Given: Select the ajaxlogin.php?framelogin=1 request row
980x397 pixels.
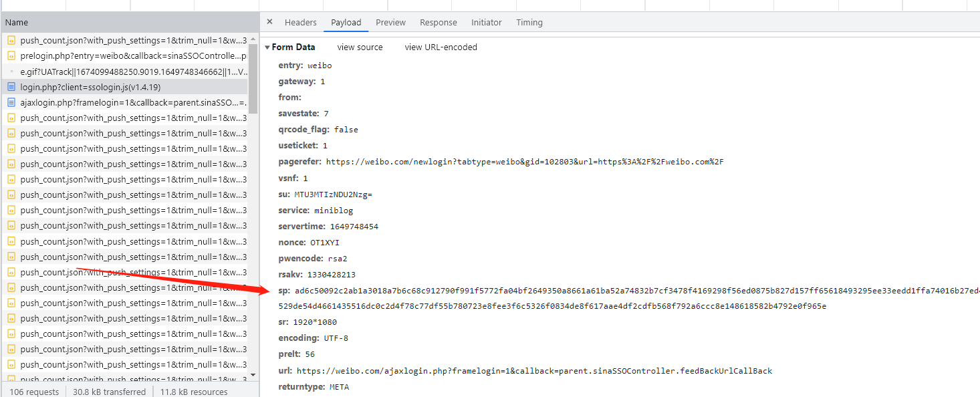Looking at the screenshot, I should click(124, 102).
